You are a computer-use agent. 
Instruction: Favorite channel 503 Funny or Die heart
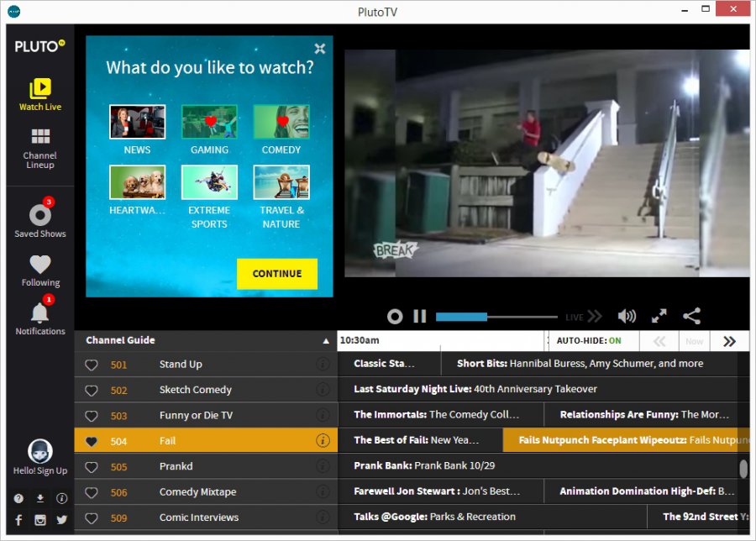click(92, 416)
